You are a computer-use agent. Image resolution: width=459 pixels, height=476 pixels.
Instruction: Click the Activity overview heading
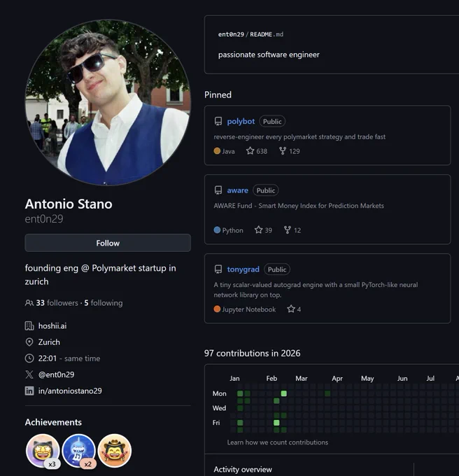tap(243, 469)
